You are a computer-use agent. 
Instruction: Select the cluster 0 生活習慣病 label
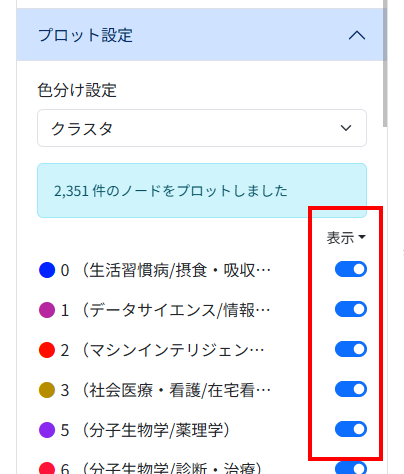tap(166, 270)
